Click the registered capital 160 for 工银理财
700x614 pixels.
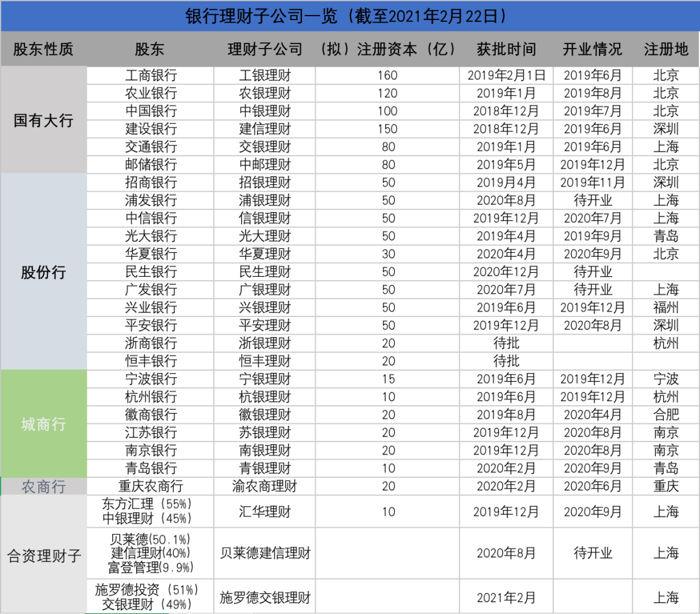point(387,75)
